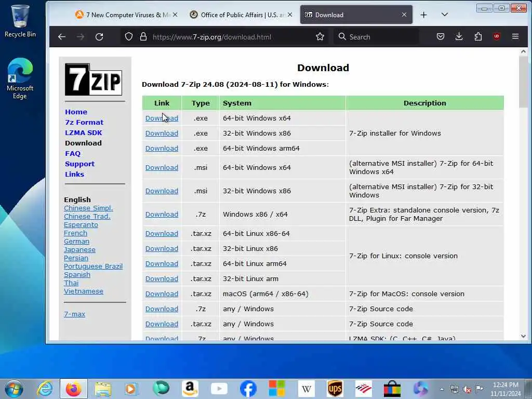Open the 7-max link
Screen dimensions: 532x399
click(x=74, y=314)
